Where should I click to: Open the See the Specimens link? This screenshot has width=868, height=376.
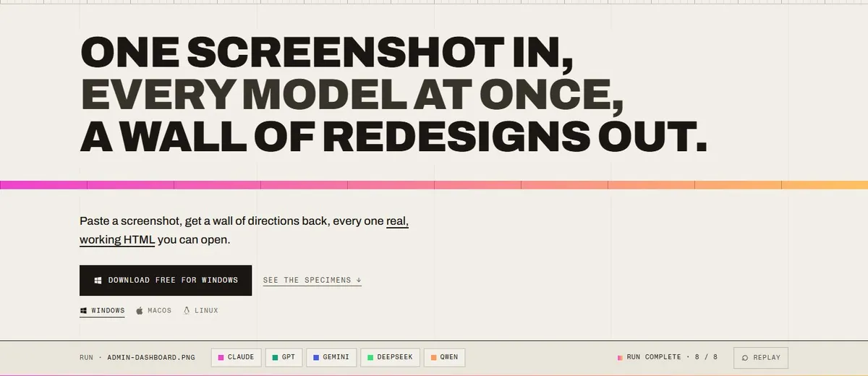pos(312,281)
